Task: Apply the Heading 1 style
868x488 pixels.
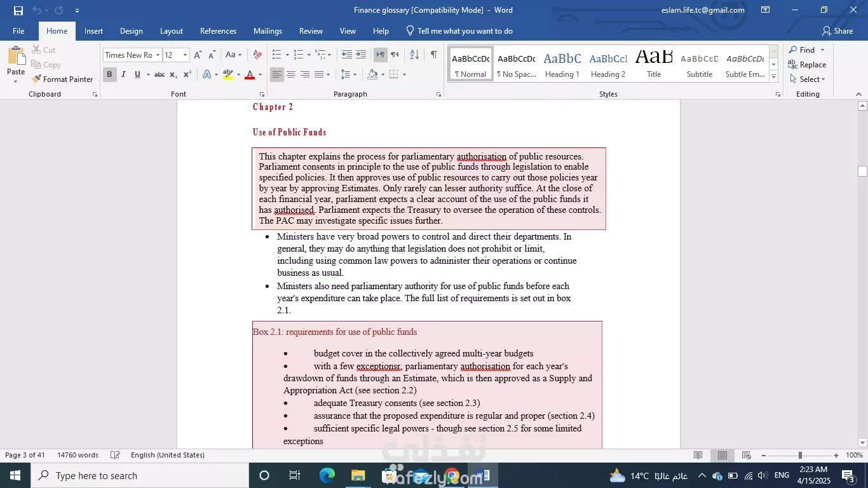Action: point(562,64)
